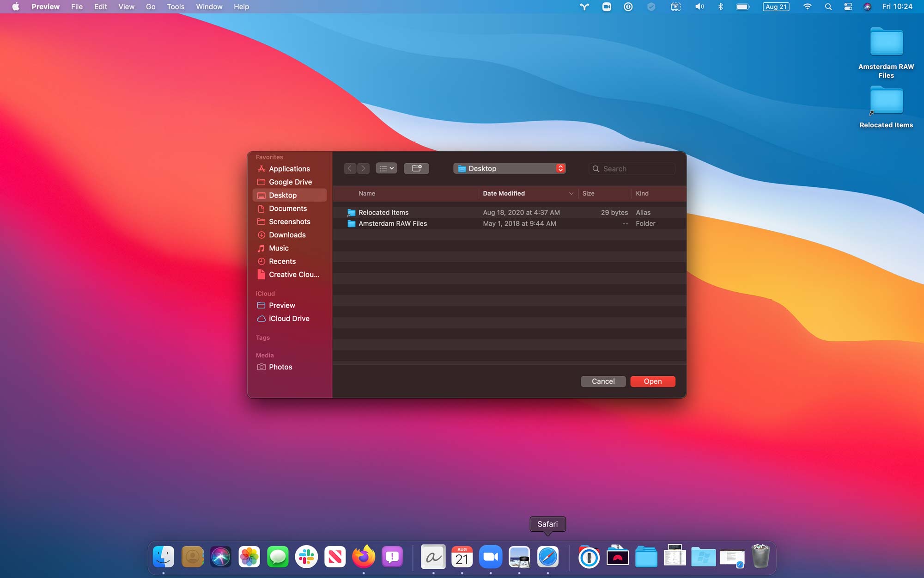The width and height of the screenshot is (924, 578).
Task: Select the Relocated Items alias file
Action: 383,212
